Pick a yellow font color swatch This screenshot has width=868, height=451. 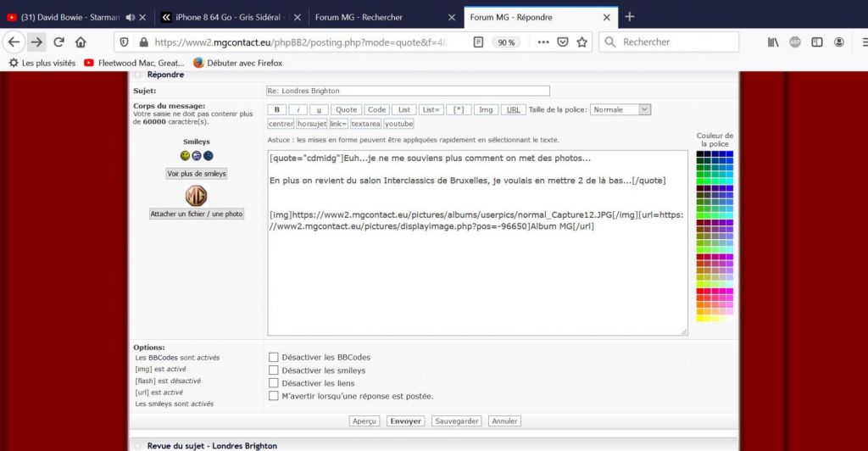click(x=700, y=319)
